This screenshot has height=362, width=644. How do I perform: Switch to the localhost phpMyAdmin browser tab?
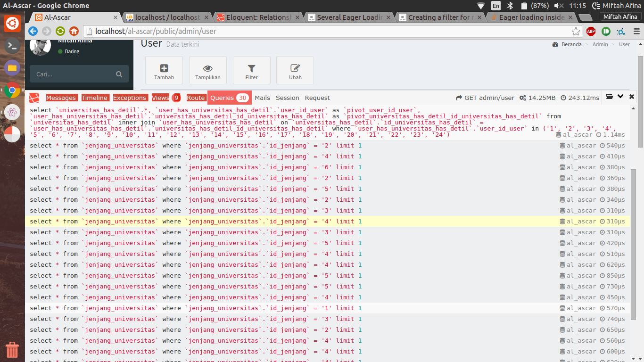(x=167, y=17)
